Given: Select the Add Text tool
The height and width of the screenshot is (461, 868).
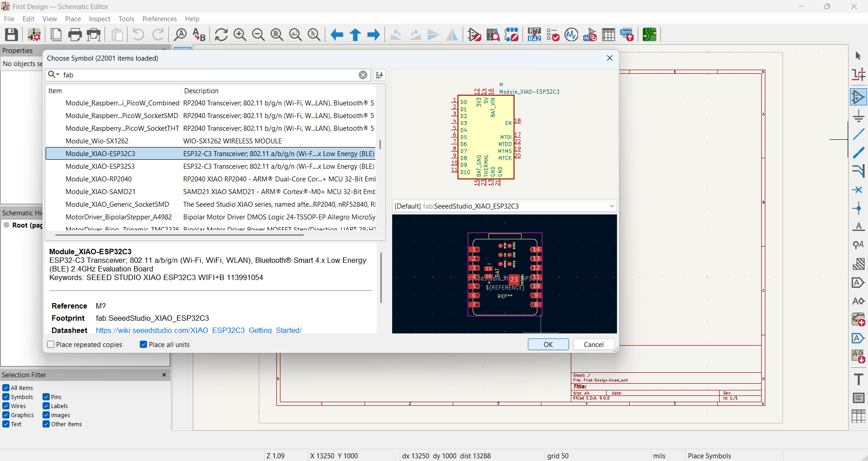Looking at the screenshot, I should click(x=858, y=379).
